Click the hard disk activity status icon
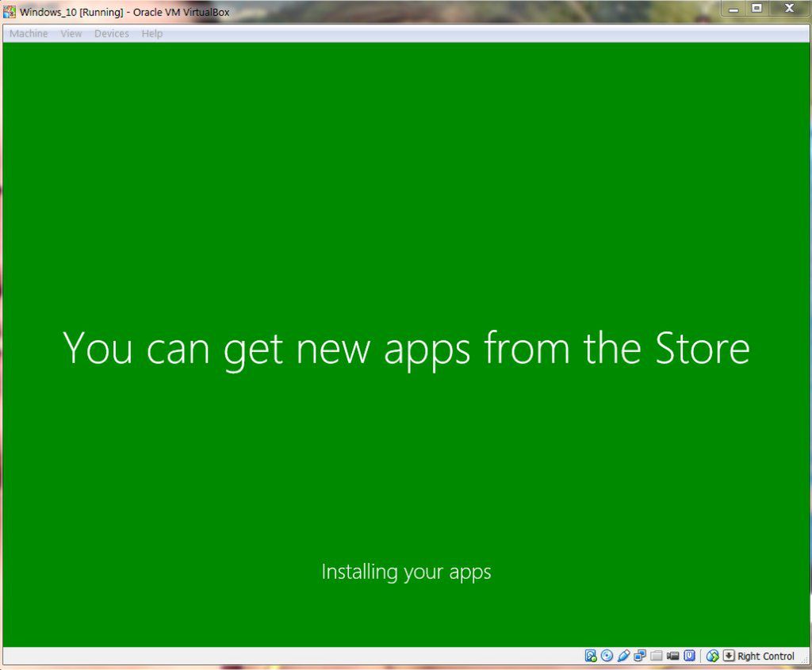Viewport: 812px width, 670px height. (590, 656)
